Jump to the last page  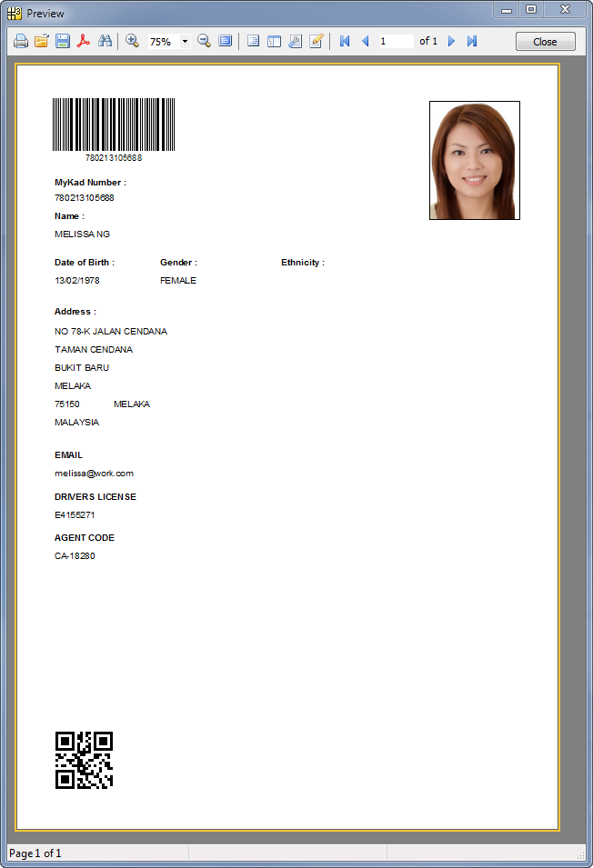(x=471, y=41)
